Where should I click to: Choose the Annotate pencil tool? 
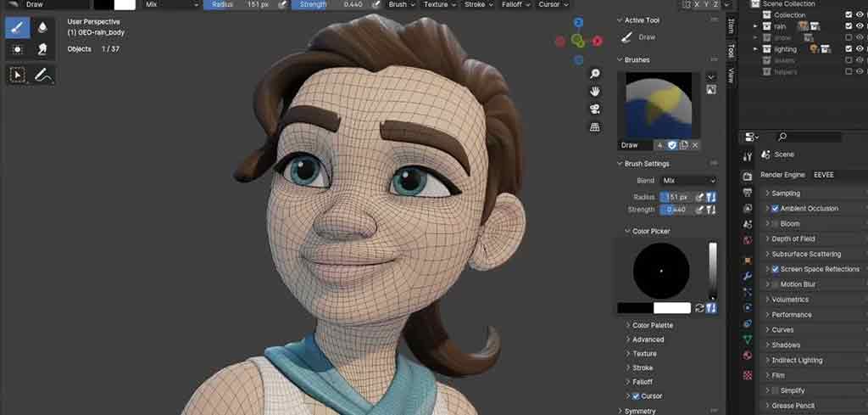point(42,75)
